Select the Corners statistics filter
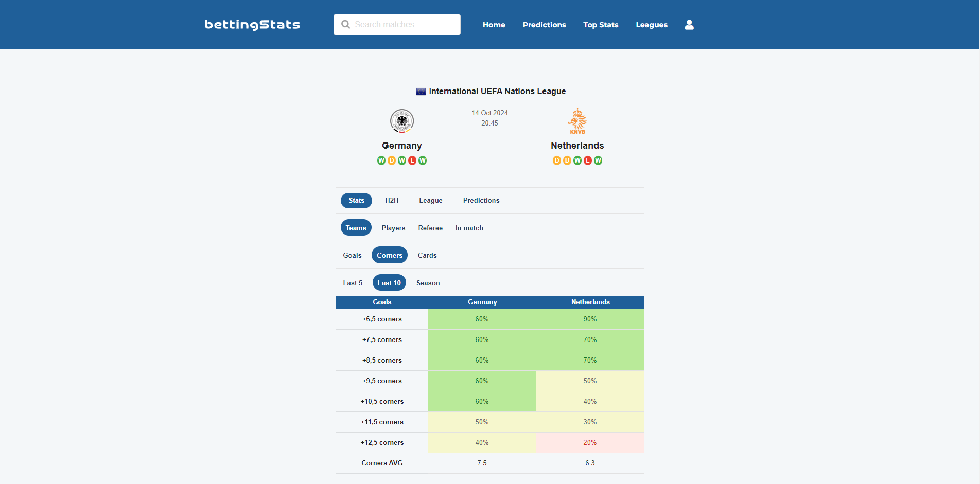980x484 pixels. 390,255
